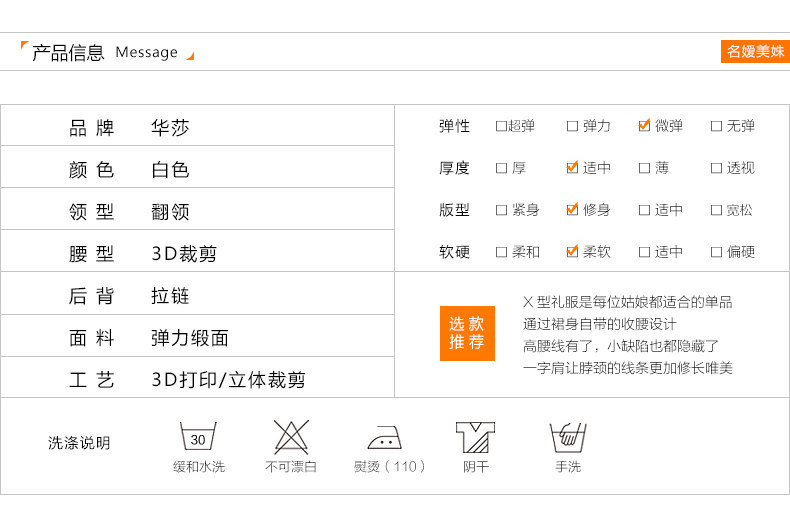
Task: Click the 华莎 brand name value
Action: (x=170, y=128)
